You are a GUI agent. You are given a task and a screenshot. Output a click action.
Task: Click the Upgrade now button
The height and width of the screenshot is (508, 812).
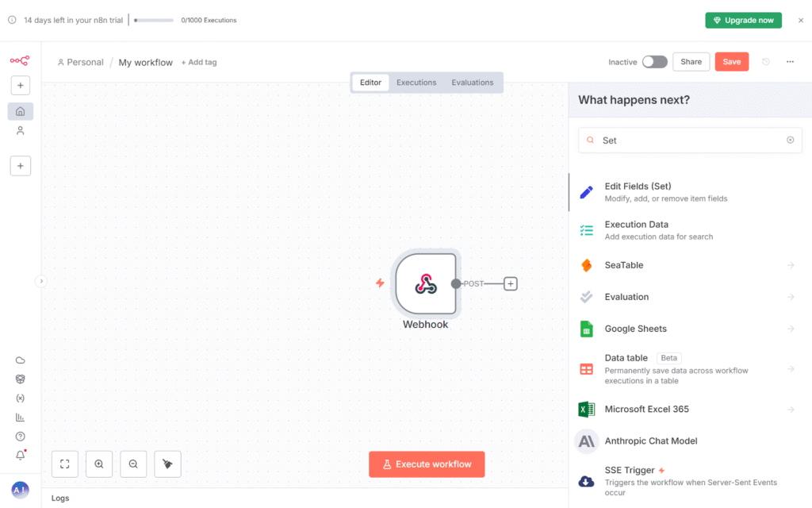pos(743,21)
